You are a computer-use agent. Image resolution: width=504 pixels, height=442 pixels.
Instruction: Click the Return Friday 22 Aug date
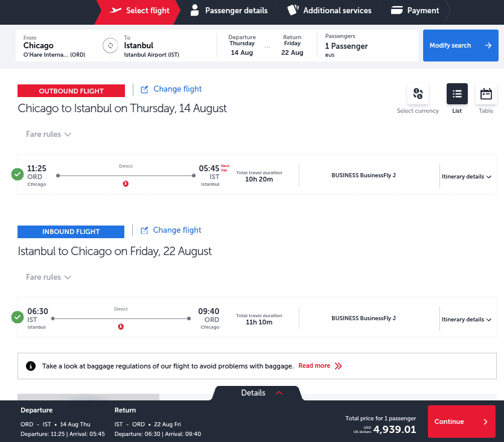point(292,45)
